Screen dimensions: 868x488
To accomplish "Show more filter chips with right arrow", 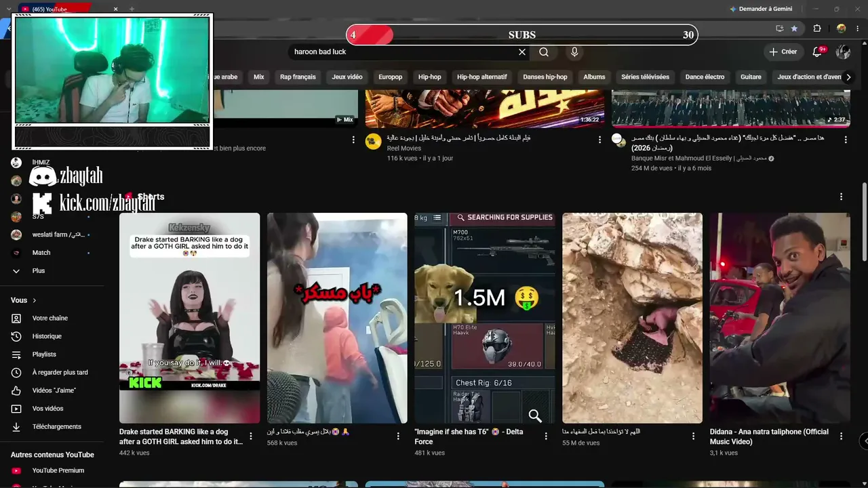I will tap(848, 77).
